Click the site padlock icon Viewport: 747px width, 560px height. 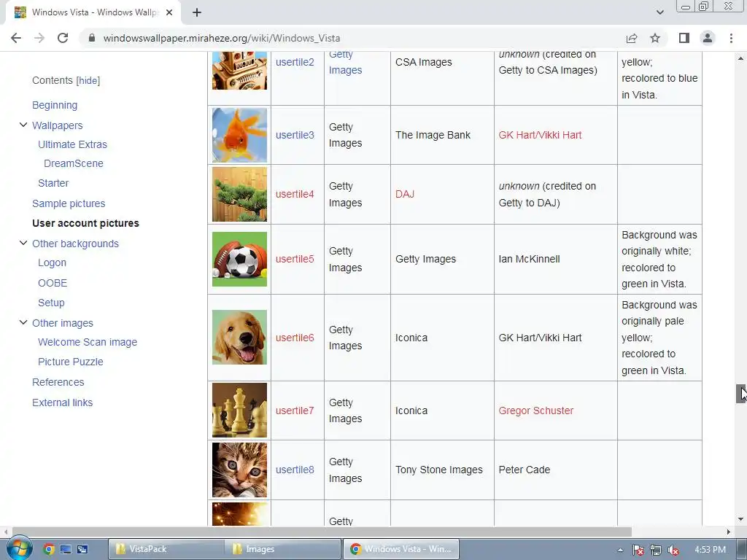pyautogui.click(x=92, y=38)
